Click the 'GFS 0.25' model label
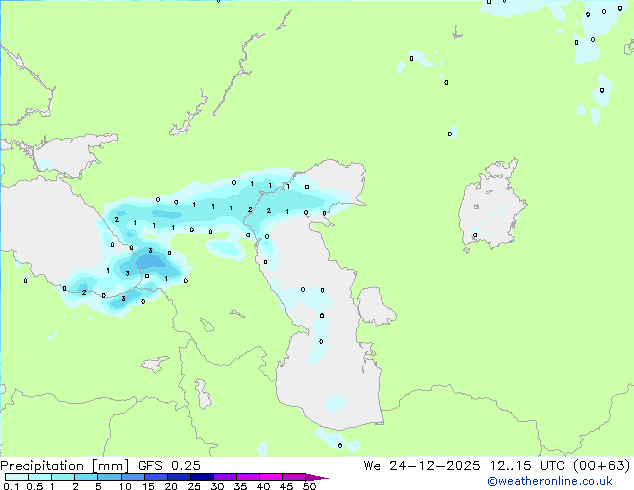 pos(169,466)
